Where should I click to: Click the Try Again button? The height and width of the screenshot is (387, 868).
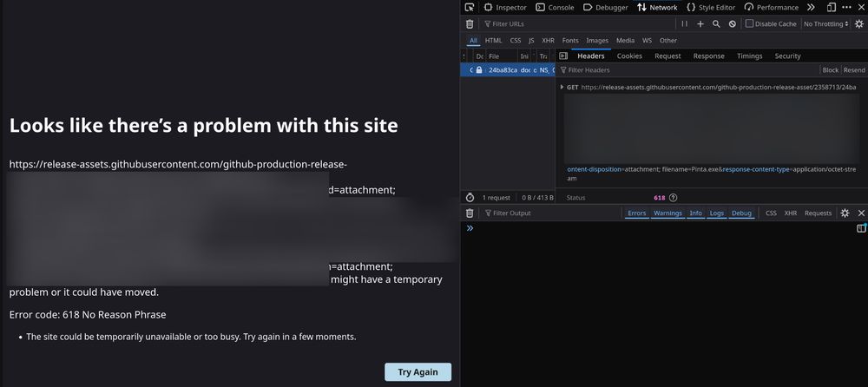tap(418, 372)
